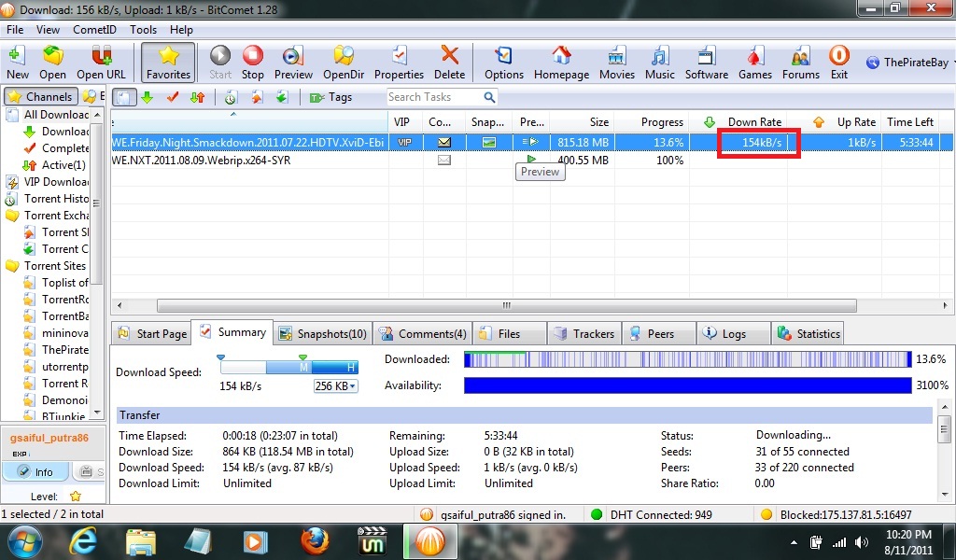Screen dimensions: 956x560
Task: Click the horizontal scrollbar of task list
Action: tap(506, 305)
